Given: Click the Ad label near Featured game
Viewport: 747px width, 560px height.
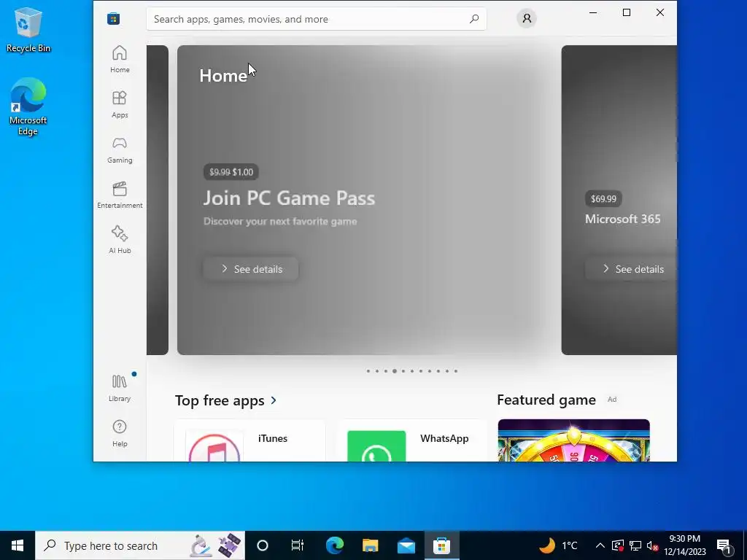Looking at the screenshot, I should pyautogui.click(x=612, y=400).
